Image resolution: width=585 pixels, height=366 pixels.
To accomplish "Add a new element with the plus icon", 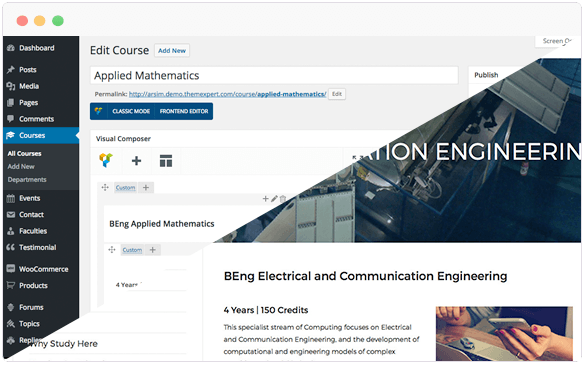I will point(137,161).
